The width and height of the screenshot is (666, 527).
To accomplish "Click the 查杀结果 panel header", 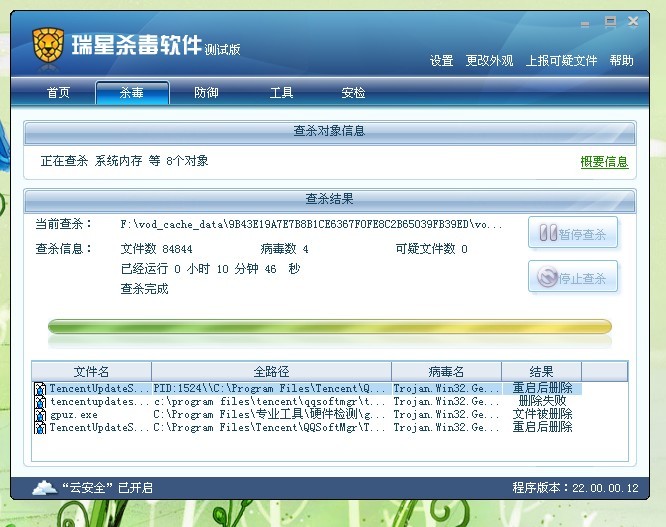I will click(x=330, y=200).
